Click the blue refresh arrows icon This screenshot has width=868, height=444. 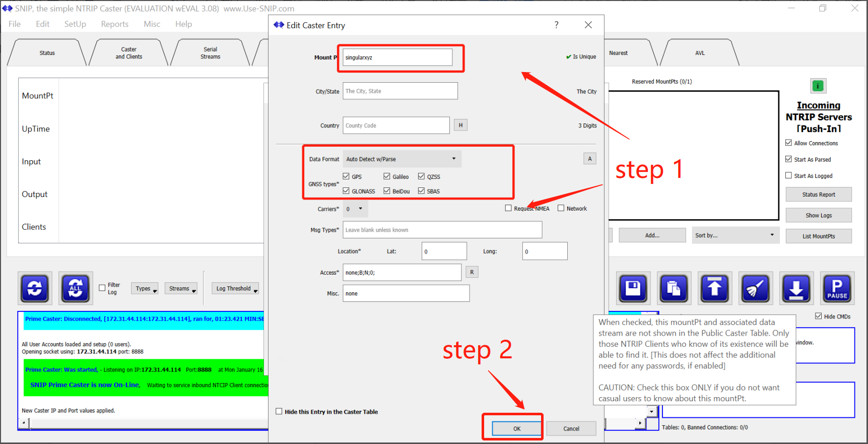click(35, 288)
